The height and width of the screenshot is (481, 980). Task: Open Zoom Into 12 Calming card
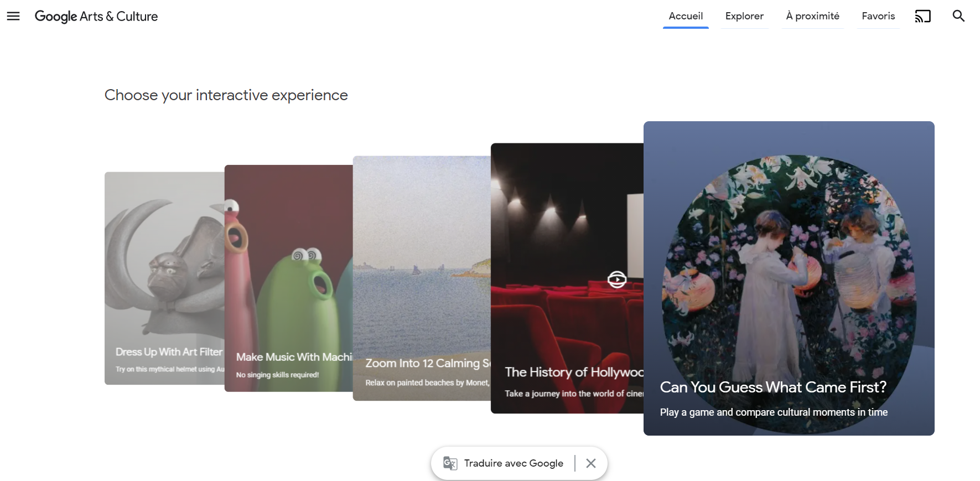422,278
